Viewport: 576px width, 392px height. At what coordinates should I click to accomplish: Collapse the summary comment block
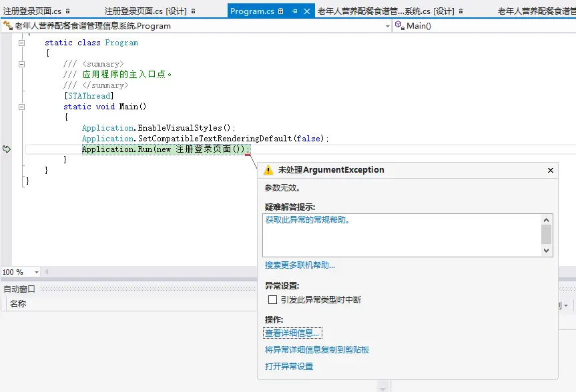[21, 64]
